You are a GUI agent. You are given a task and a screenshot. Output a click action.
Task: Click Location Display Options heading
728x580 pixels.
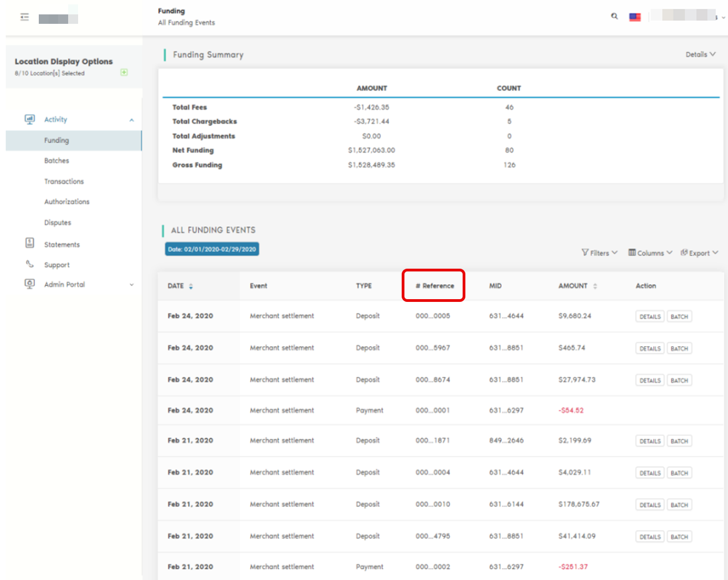click(64, 61)
